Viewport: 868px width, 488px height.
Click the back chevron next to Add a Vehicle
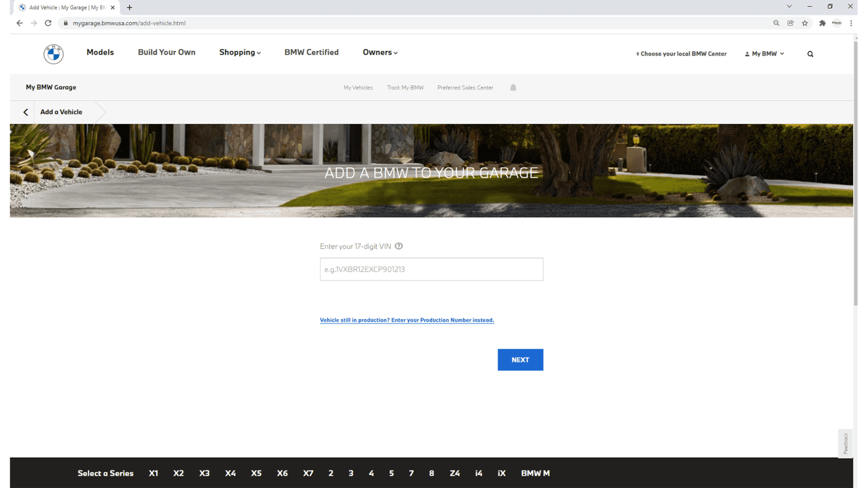click(25, 112)
